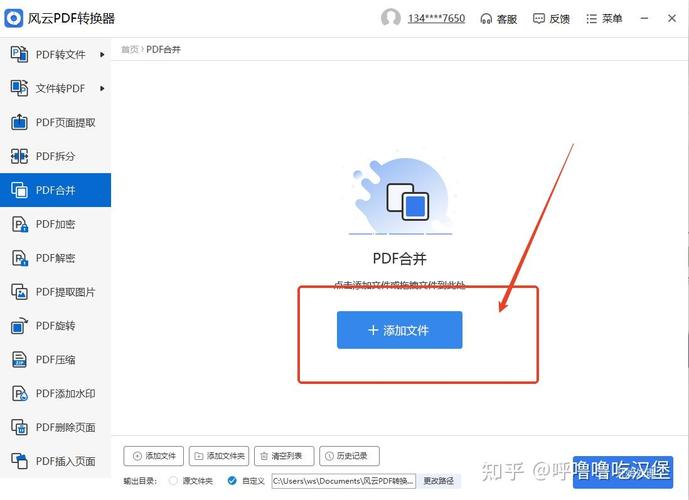This screenshot has height=500, width=689.
Task: Click the PDF页面提取 sidebar icon
Action: click(x=19, y=123)
